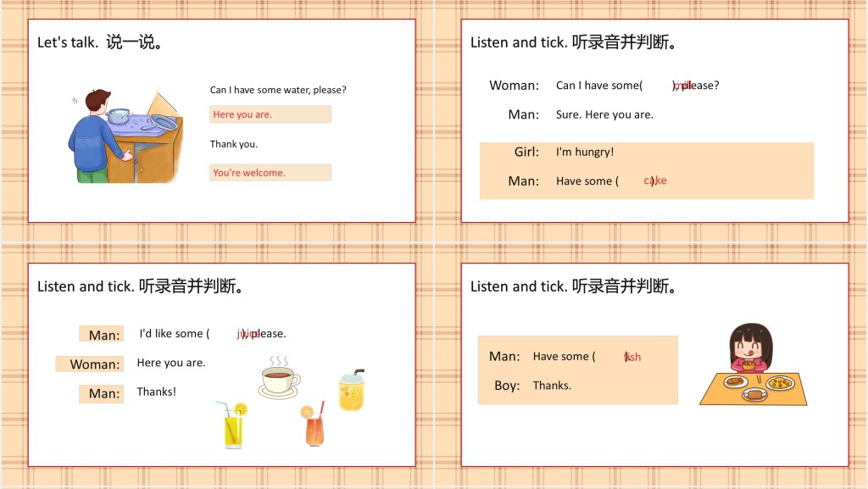The image size is (868, 489).
Task: Click 'Sure. Here you are.' sentence
Action: pyautogui.click(x=604, y=114)
